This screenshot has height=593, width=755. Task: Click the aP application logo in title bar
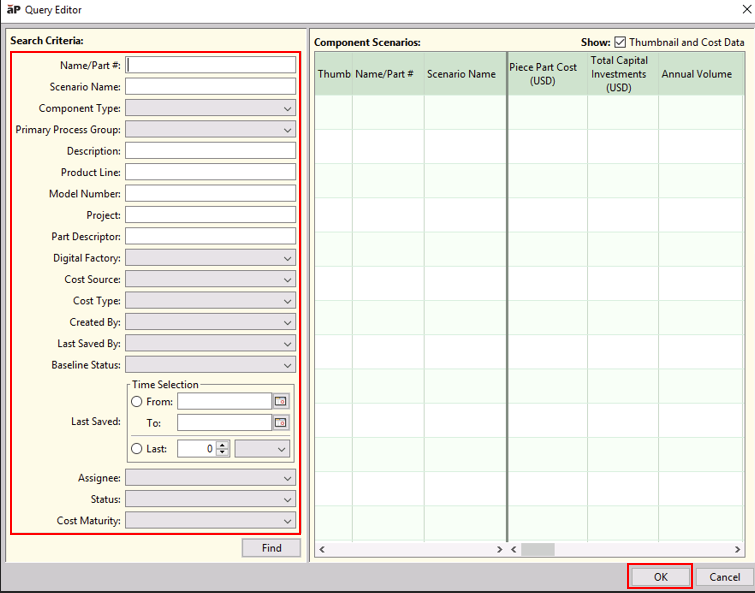13,10
